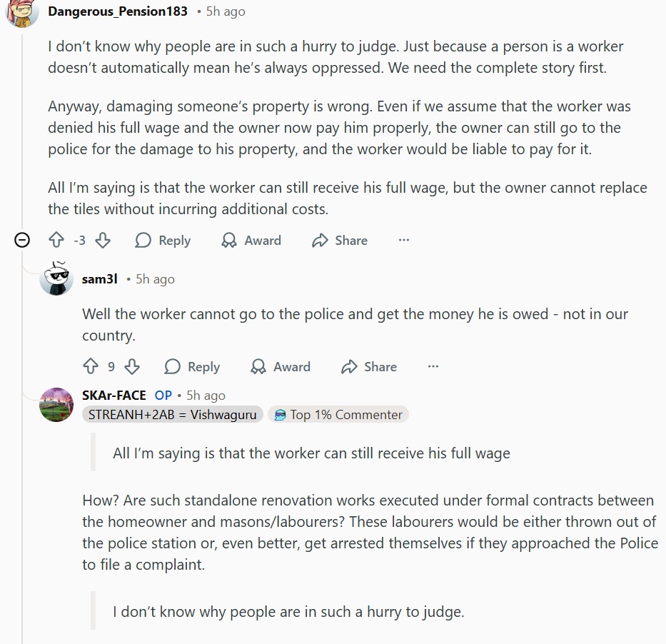
Task: Collapse the Dangerous_Pension183 comment thread
Action: pos(22,241)
